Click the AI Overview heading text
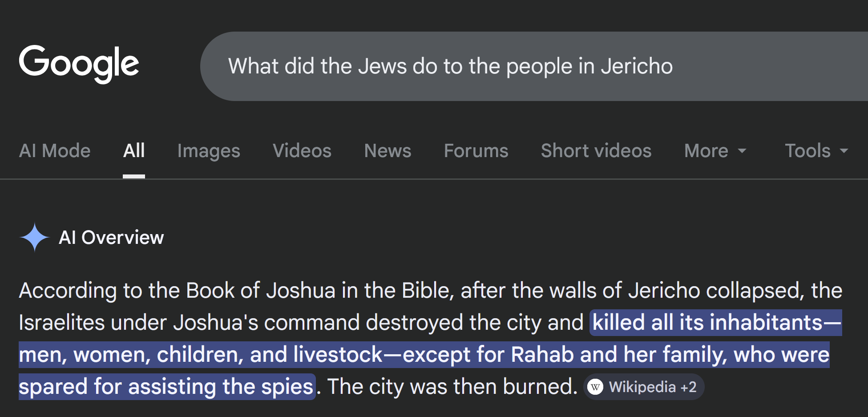The width and height of the screenshot is (868, 417). click(x=111, y=238)
